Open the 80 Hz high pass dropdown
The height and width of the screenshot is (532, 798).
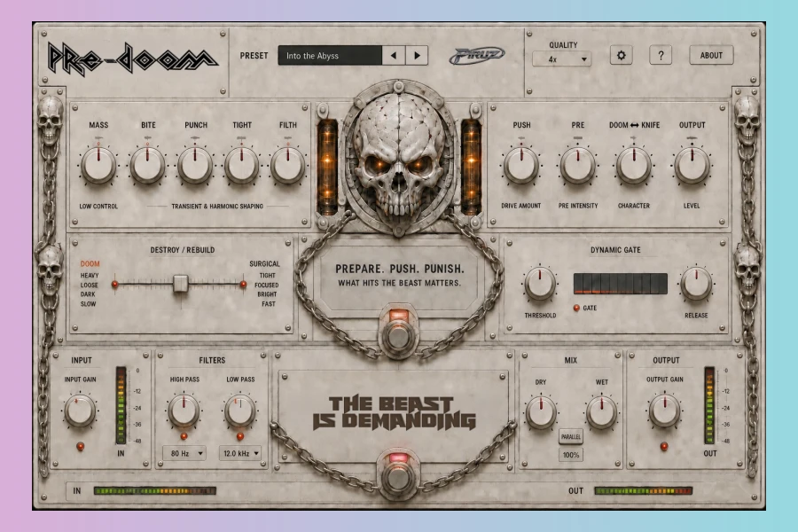pos(184,453)
